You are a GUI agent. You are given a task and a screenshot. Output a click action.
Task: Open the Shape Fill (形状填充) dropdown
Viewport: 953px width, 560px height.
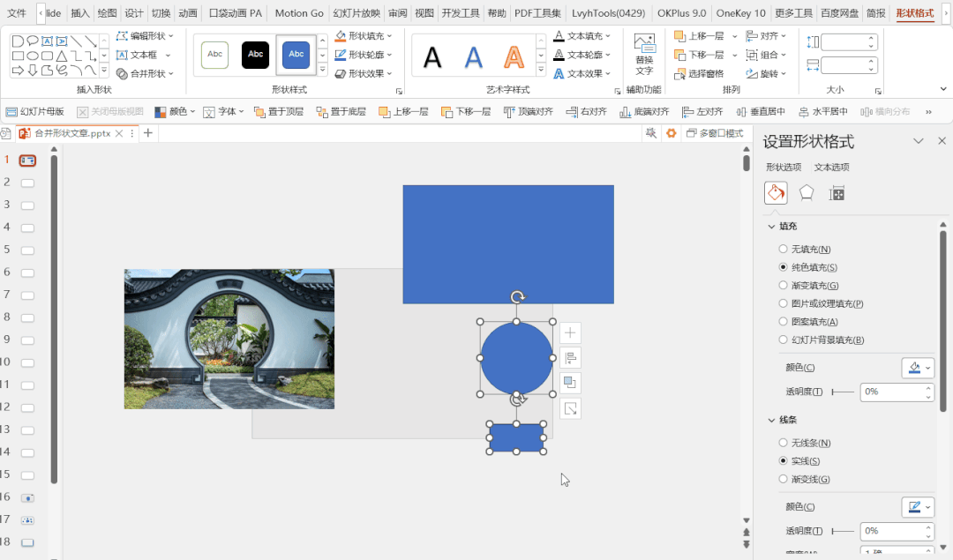[364, 36]
